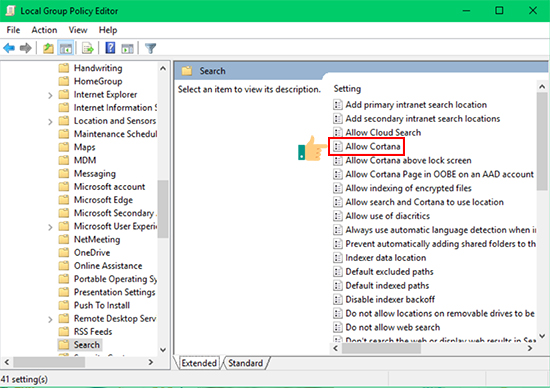Viewport: 550px width, 388px height.
Task: Select the Handwriting folder icon
Action: [x=63, y=68]
